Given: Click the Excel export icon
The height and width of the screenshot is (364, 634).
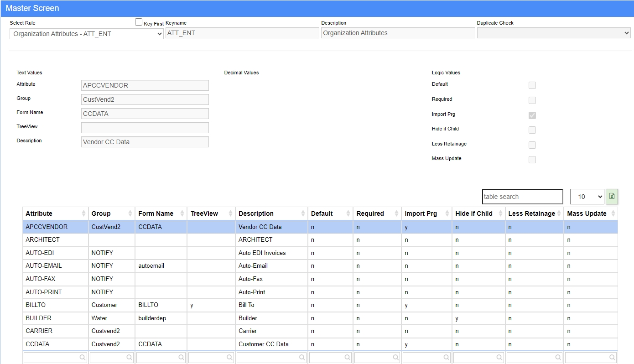Looking at the screenshot, I should pos(612,197).
